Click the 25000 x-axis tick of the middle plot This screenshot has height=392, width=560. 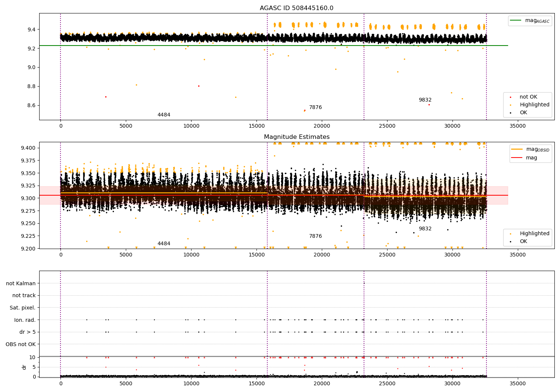[x=387, y=255]
